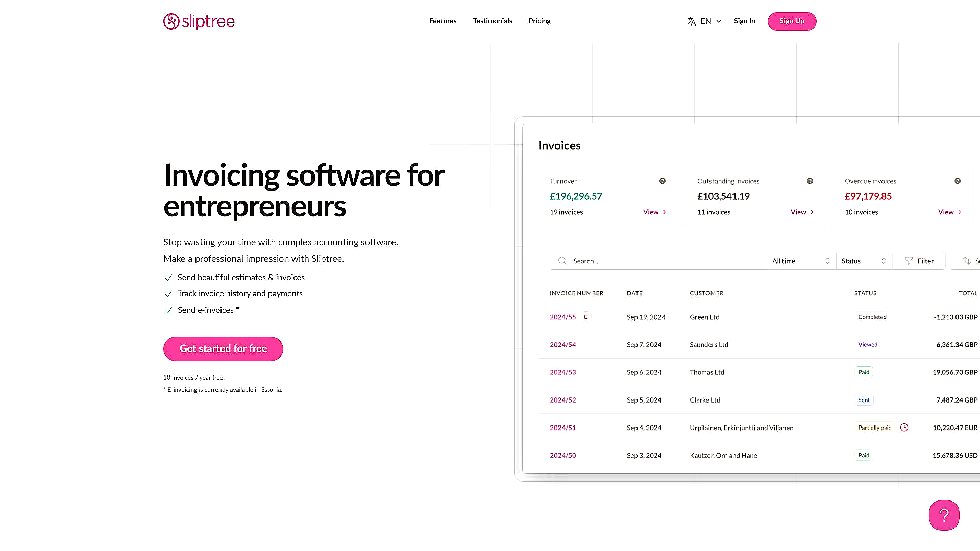This screenshot has height=551, width=980.
Task: Click the outstanding amount £103,541.19
Action: click(x=723, y=196)
